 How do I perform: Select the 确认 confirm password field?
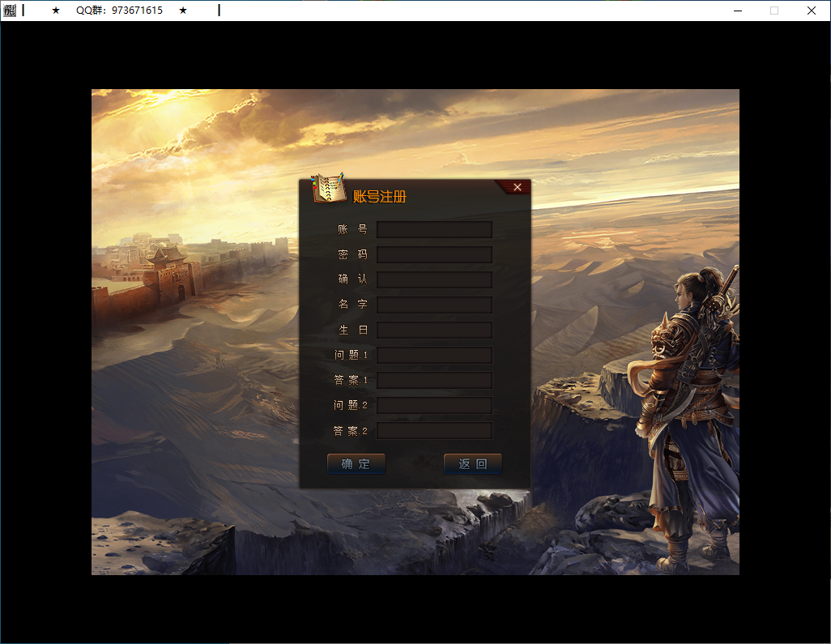[435, 279]
